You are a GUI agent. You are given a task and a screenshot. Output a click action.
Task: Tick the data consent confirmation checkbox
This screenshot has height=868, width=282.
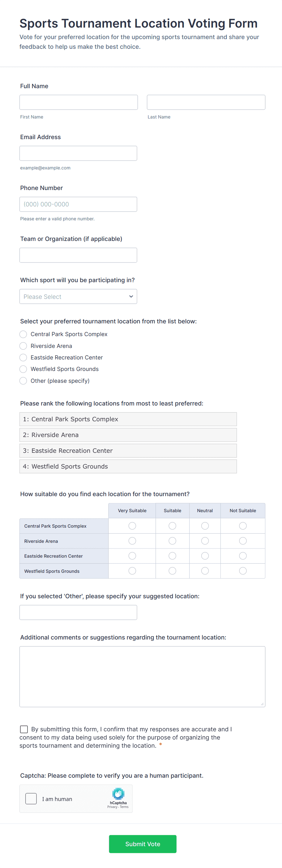click(x=24, y=729)
